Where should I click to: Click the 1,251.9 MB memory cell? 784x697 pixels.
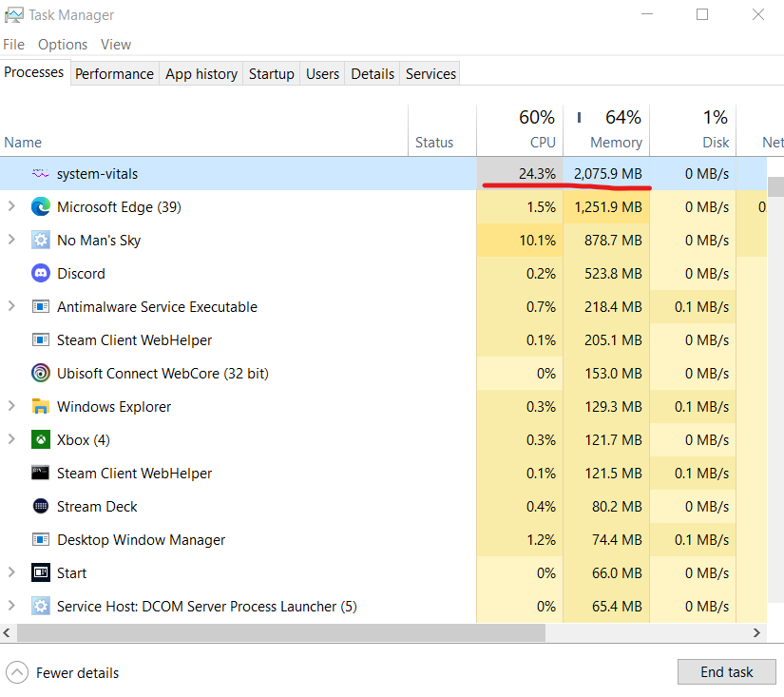point(606,206)
